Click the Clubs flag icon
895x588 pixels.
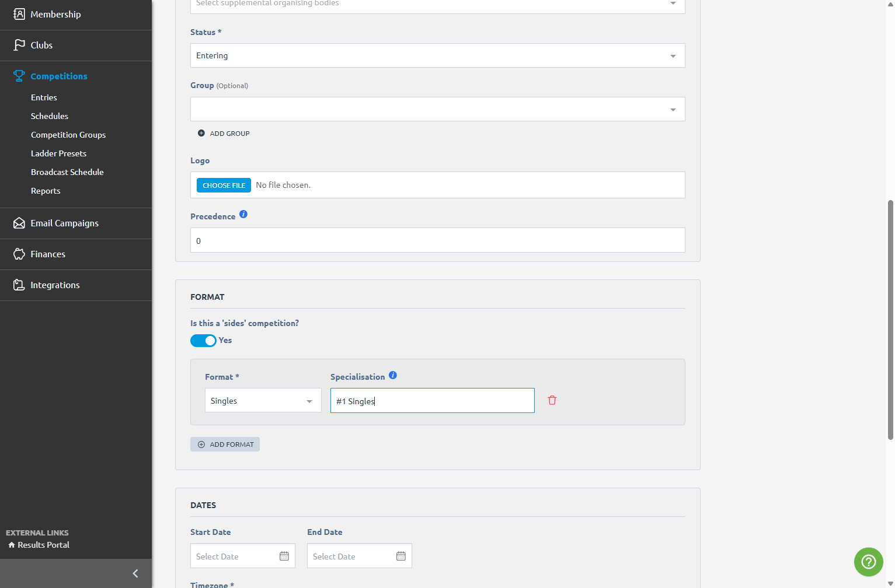(x=19, y=45)
